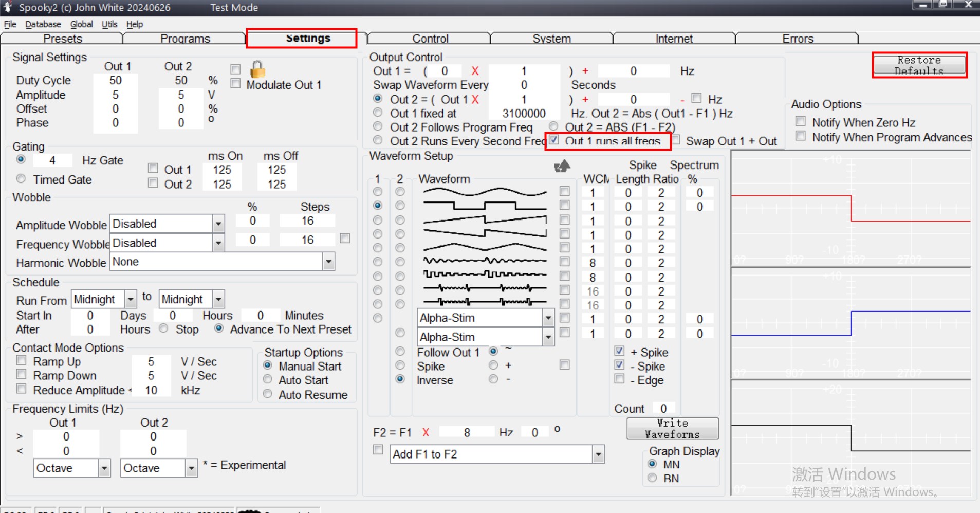Image resolution: width=980 pixels, height=513 pixels.
Task: Click the sine waveform image
Action: coord(484,192)
